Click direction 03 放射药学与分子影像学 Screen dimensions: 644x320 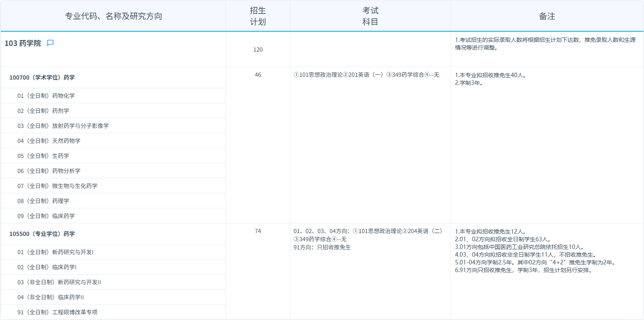click(63, 126)
